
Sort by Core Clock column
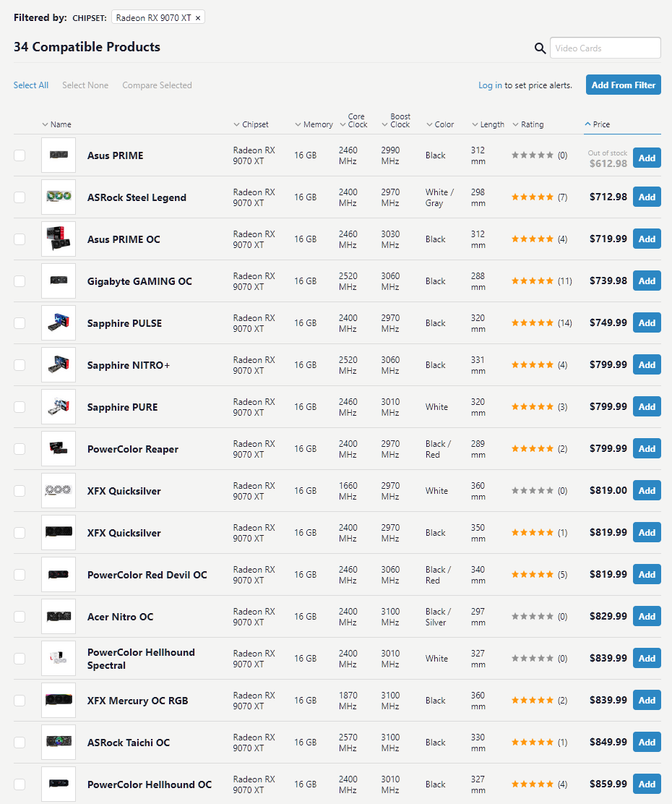pyautogui.click(x=353, y=121)
